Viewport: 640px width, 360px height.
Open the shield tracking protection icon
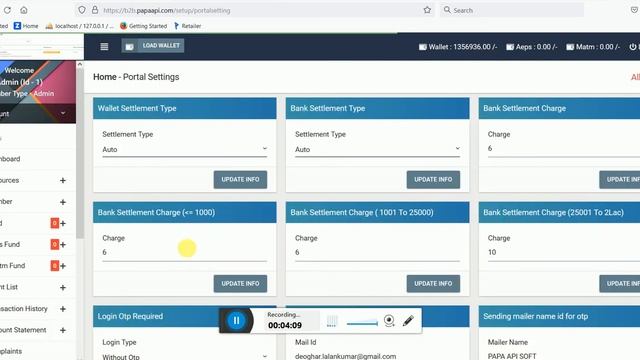tap(82, 10)
